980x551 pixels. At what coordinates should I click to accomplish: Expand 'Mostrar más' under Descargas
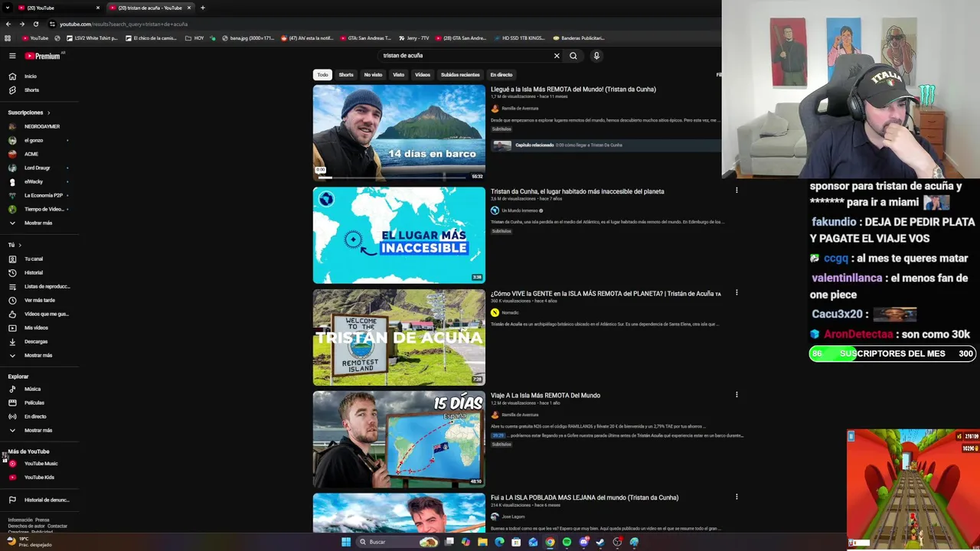click(x=38, y=355)
